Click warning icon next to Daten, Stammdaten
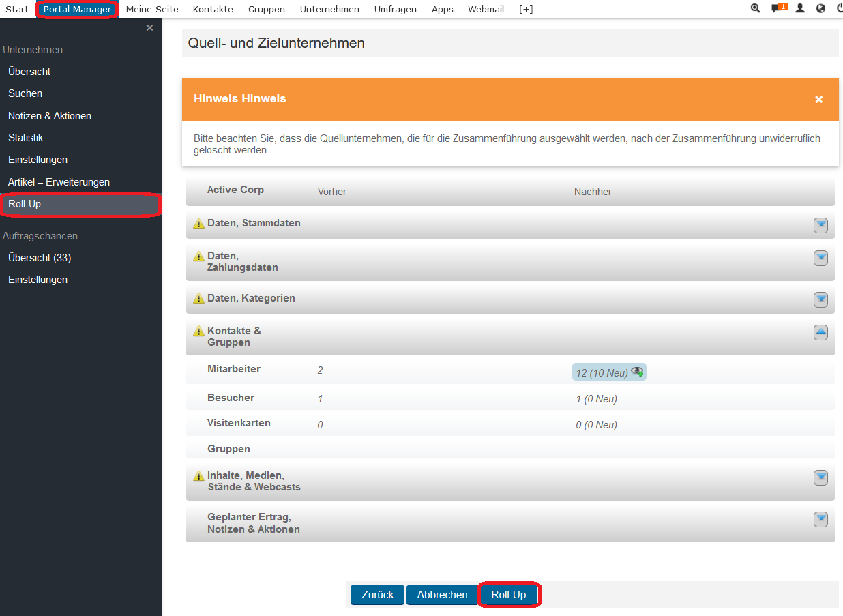 pyautogui.click(x=198, y=224)
